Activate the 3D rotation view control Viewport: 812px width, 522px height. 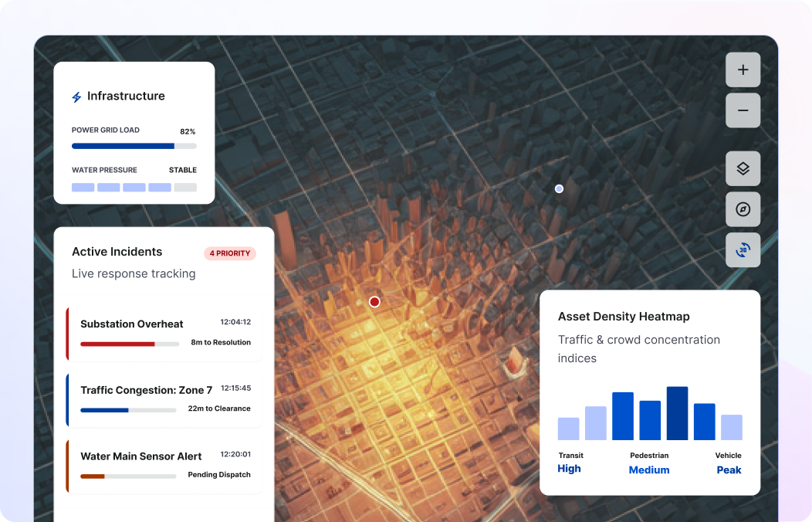(x=743, y=249)
